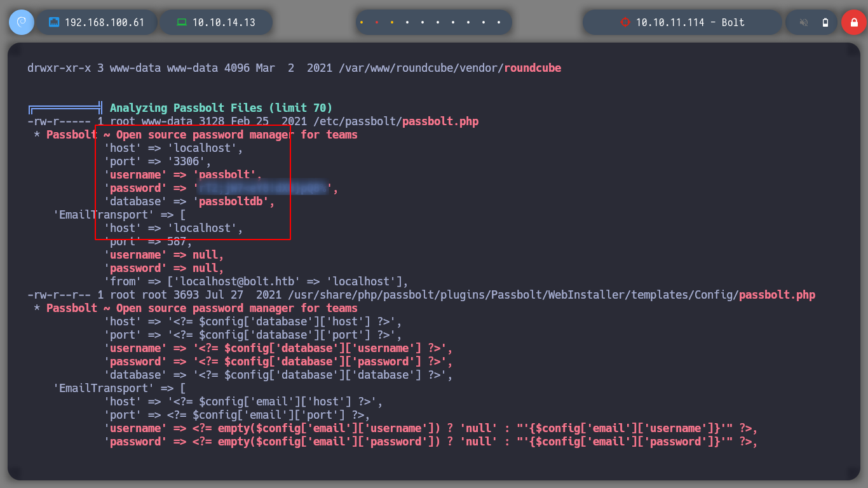Click the WebInstaller templates passbolt.php path

tap(551, 295)
